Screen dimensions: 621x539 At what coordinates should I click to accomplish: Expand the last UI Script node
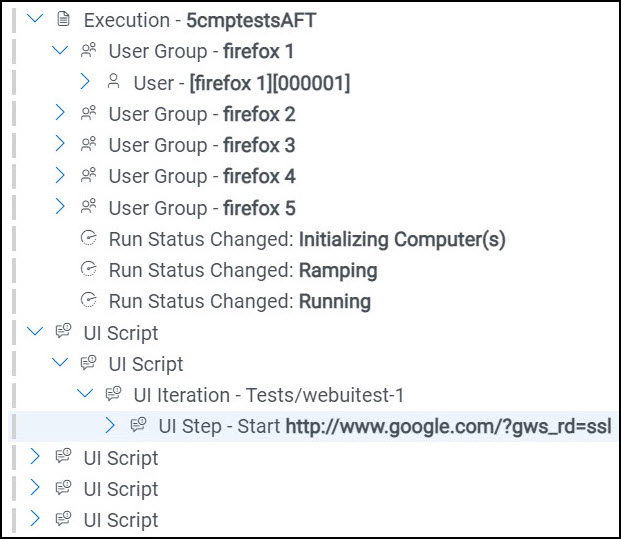click(36, 519)
